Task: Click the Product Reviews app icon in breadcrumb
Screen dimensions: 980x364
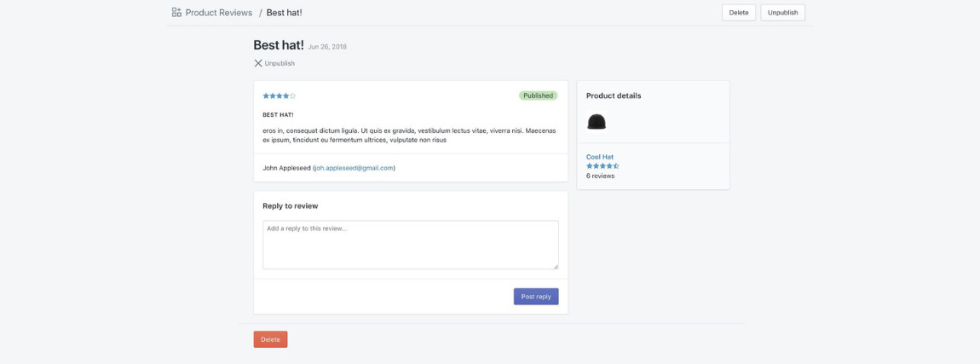Action: point(176,13)
